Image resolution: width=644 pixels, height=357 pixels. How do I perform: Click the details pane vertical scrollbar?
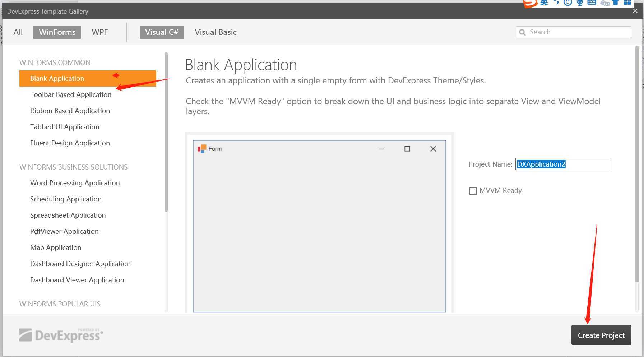pyautogui.click(x=637, y=163)
